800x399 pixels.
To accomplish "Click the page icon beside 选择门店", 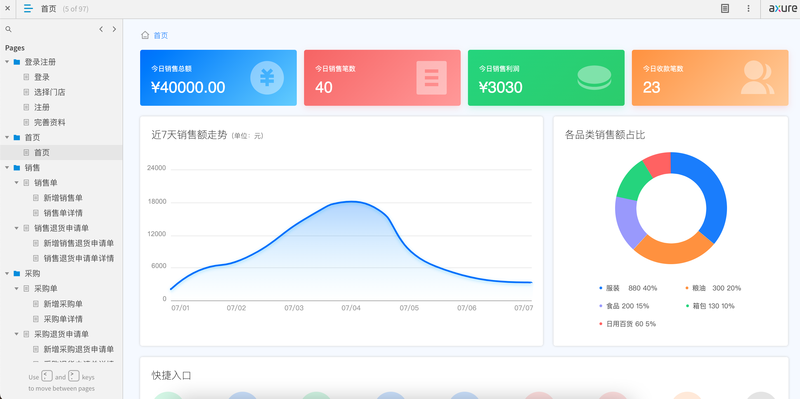I will click(x=26, y=92).
